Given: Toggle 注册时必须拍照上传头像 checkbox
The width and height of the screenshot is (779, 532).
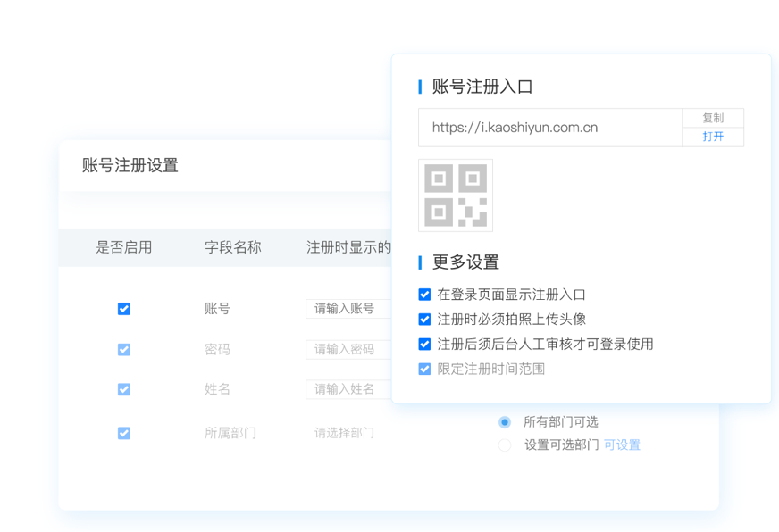Looking at the screenshot, I should click(424, 320).
